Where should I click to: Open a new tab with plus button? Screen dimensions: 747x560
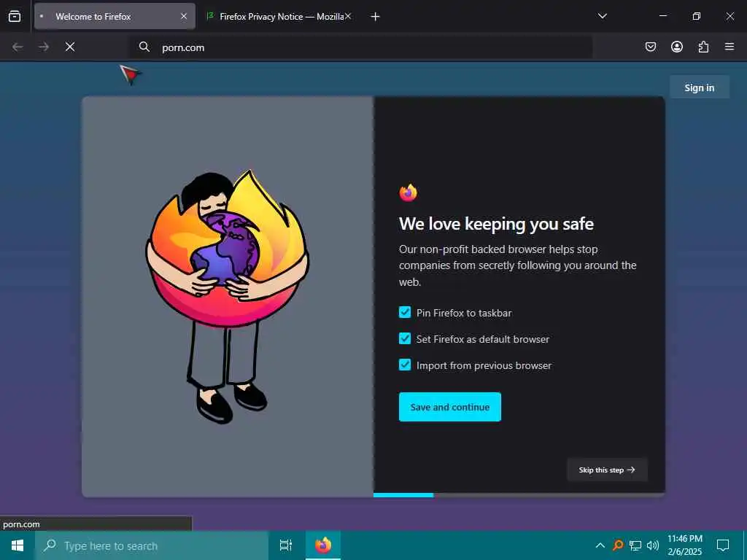[x=376, y=17]
